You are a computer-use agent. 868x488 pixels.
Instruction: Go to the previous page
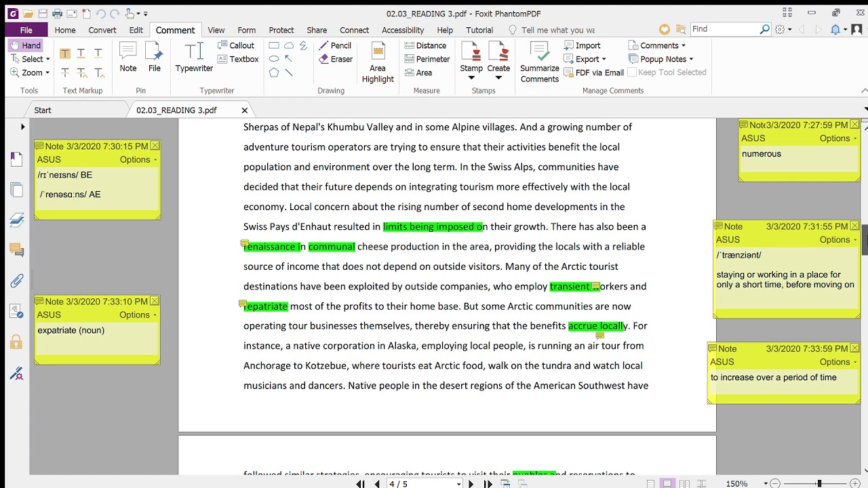tap(377, 484)
